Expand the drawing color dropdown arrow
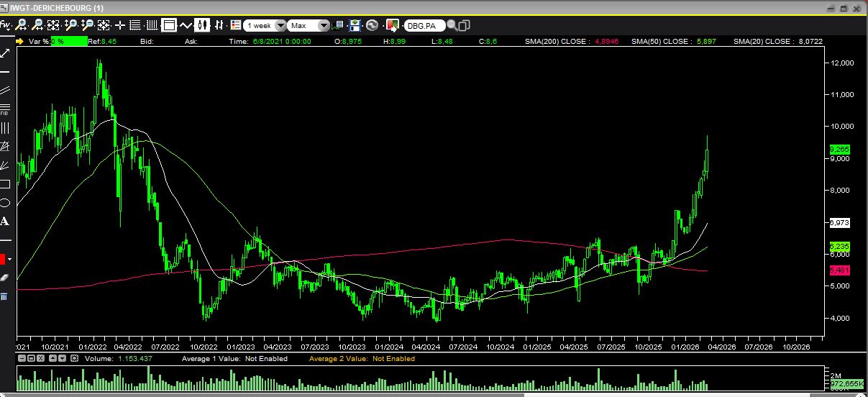The height and width of the screenshot is (397, 868). (x=10, y=259)
